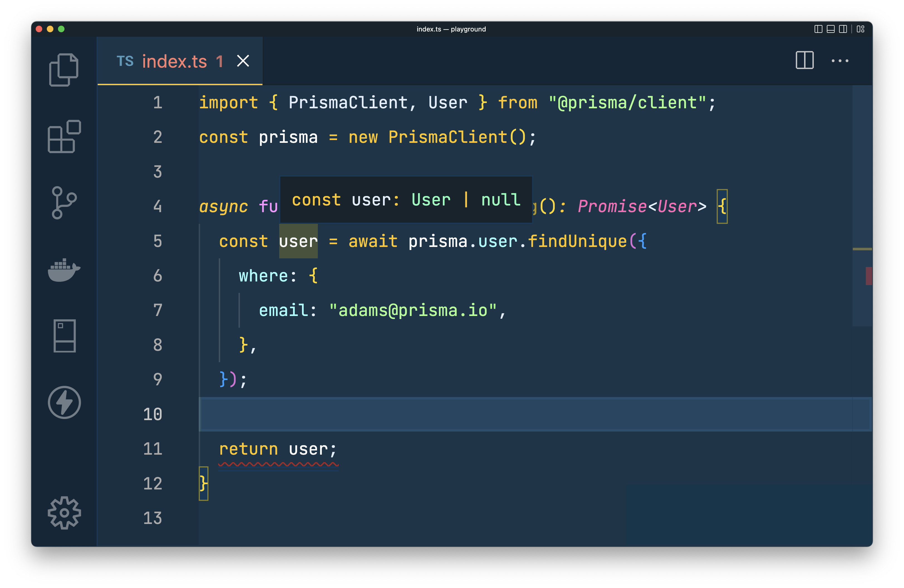Toggle the bottom panel visibility
The width and height of the screenshot is (904, 588).
coord(831,29)
